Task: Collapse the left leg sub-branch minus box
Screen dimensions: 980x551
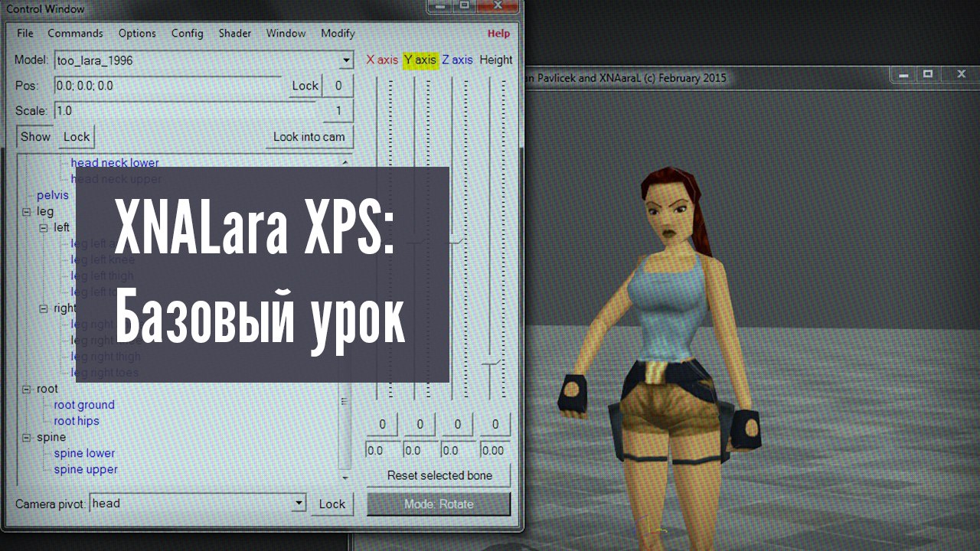Action: click(x=44, y=228)
